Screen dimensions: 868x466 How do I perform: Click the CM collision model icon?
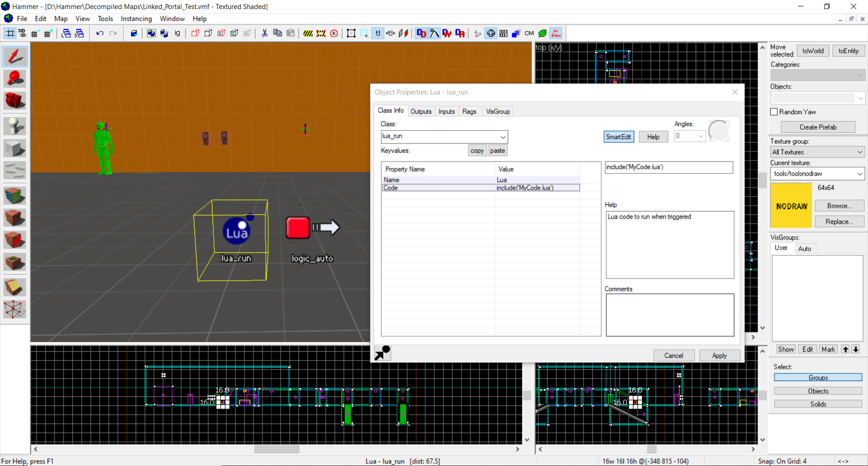tap(529, 33)
